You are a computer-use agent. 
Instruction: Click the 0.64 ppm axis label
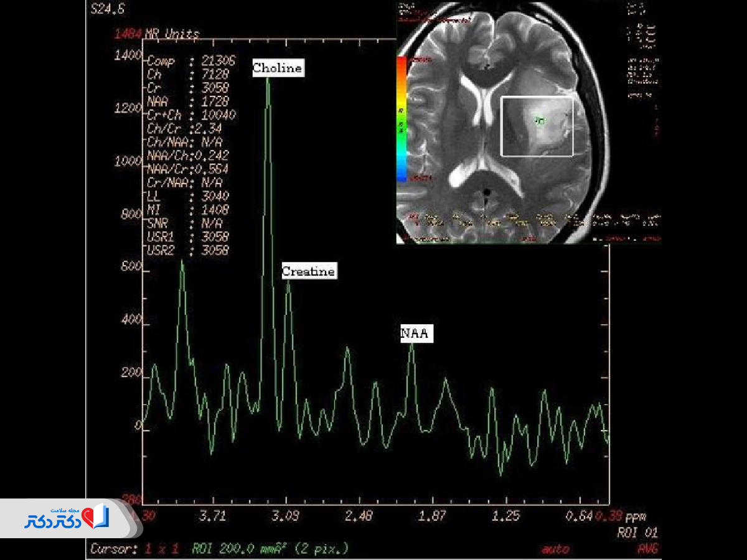click(x=580, y=516)
